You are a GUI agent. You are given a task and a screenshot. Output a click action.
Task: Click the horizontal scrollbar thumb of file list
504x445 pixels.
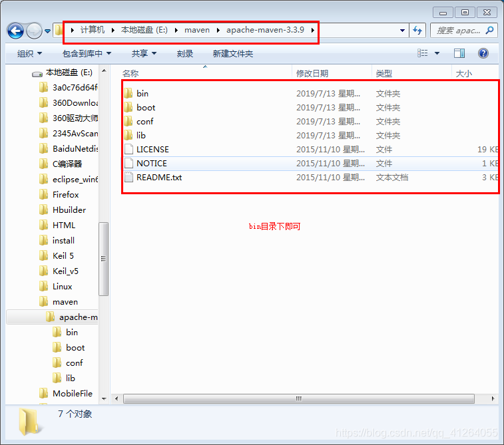point(299,398)
